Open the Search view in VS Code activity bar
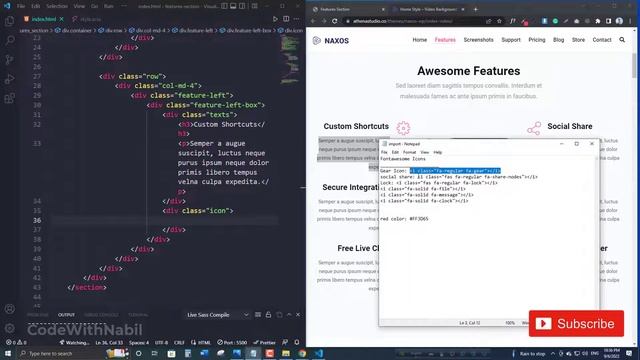The width and height of the screenshot is (640, 360). [x=9, y=40]
